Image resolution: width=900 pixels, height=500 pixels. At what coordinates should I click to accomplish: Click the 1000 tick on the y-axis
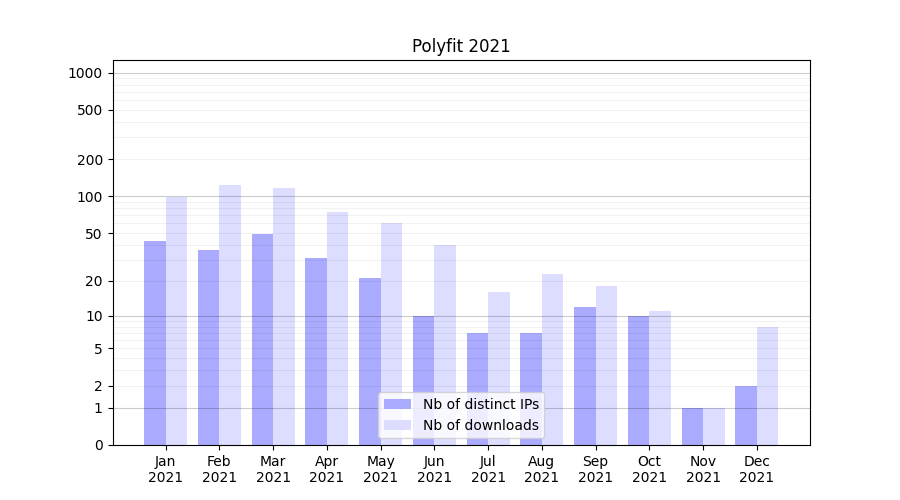pos(85,73)
